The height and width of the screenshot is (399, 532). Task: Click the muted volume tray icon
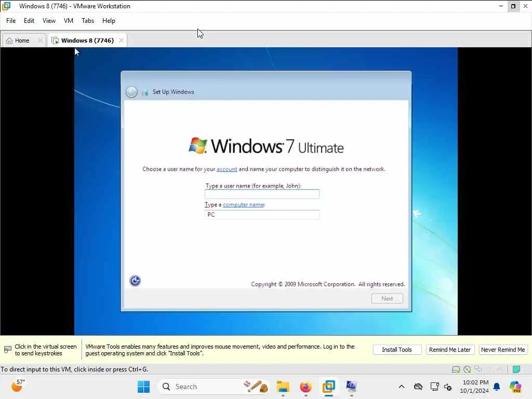pos(448,387)
